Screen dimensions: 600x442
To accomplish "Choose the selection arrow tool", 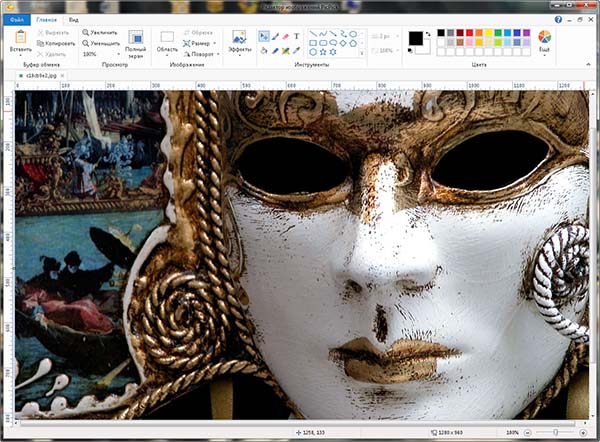I will point(264,35).
